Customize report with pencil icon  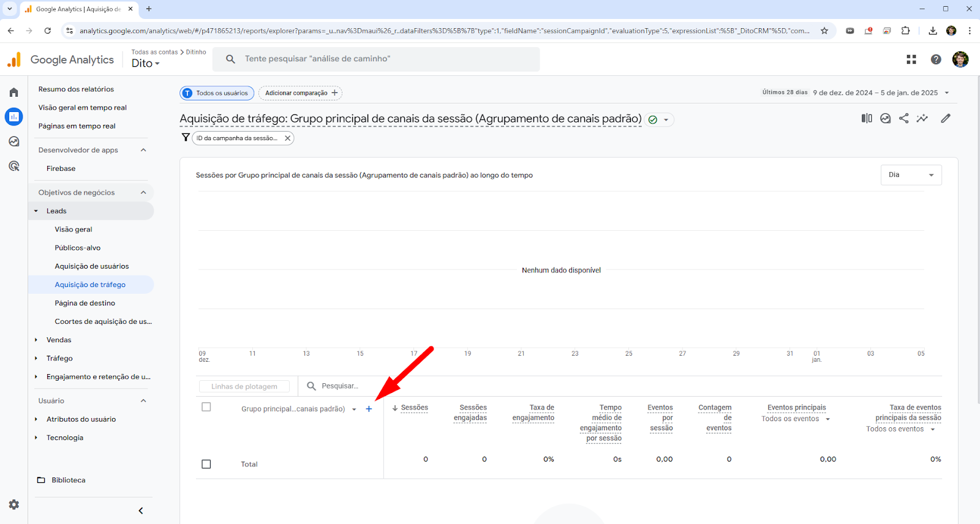[946, 118]
